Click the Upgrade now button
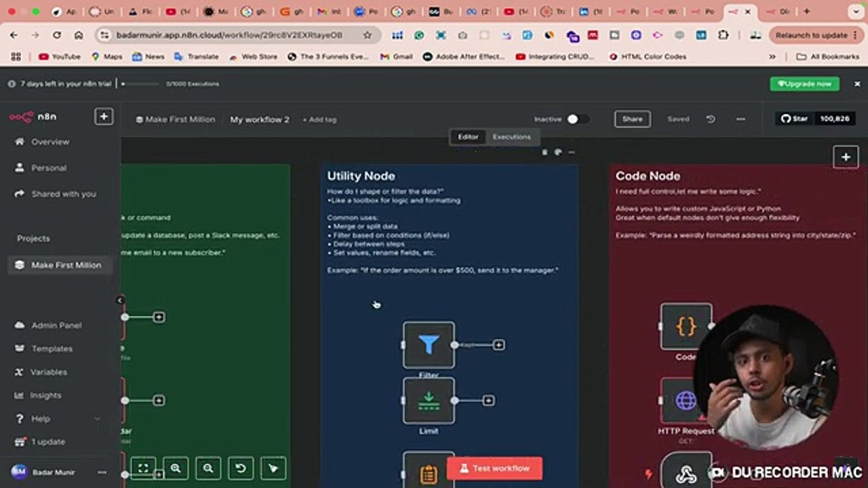 804,84
